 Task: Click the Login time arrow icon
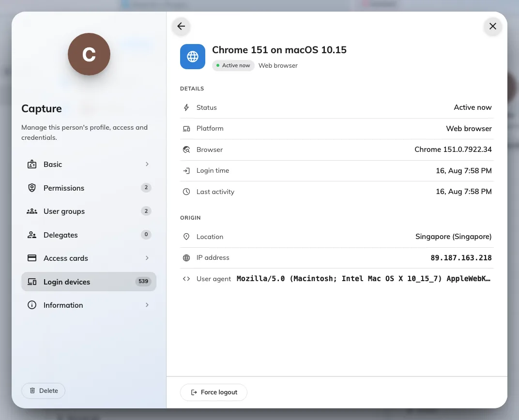point(186,171)
